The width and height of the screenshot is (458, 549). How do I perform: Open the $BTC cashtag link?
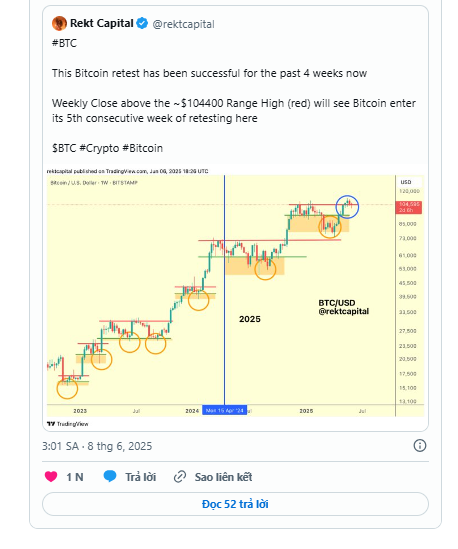point(64,148)
